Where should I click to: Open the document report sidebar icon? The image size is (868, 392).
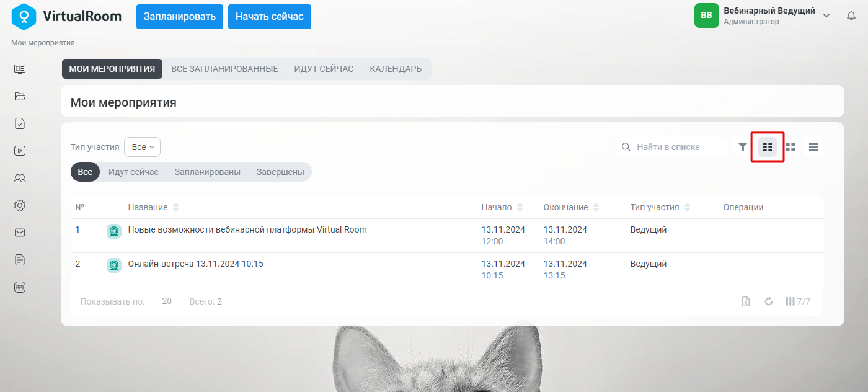pyautogui.click(x=20, y=260)
